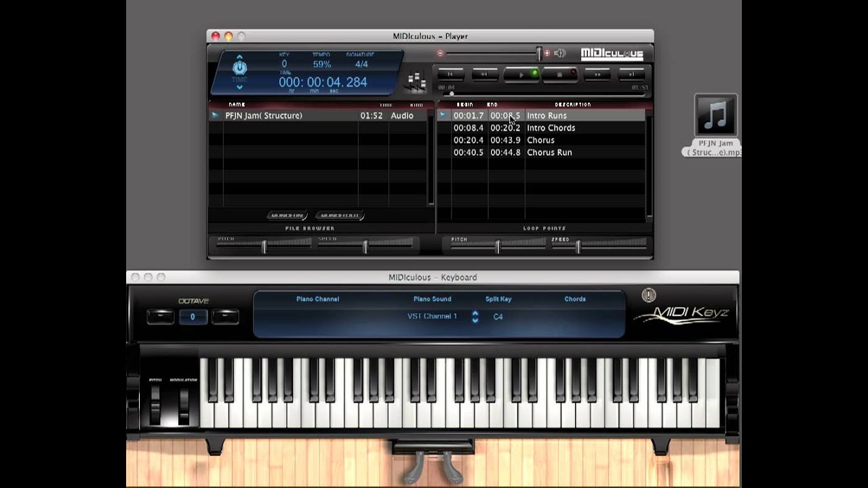
Task: Click the volume minus icon
Action: pos(440,54)
